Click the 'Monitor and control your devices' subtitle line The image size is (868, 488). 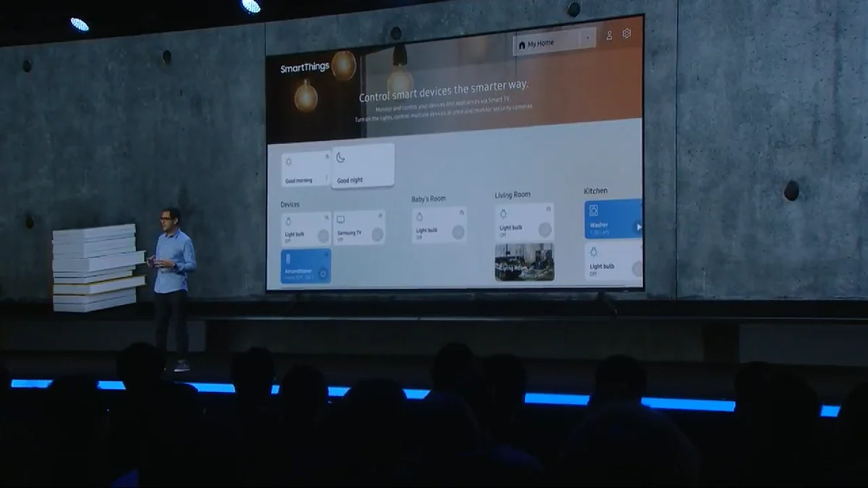click(444, 103)
